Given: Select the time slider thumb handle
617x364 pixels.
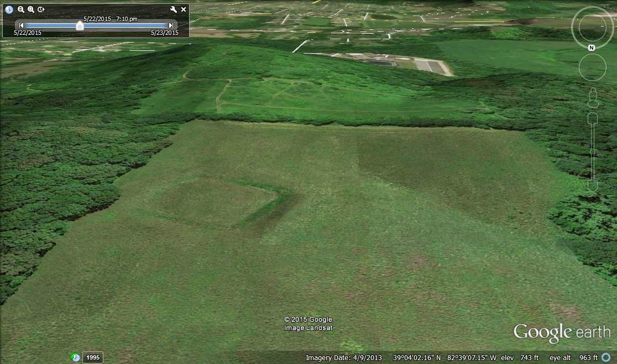Looking at the screenshot, I should coord(79,26).
